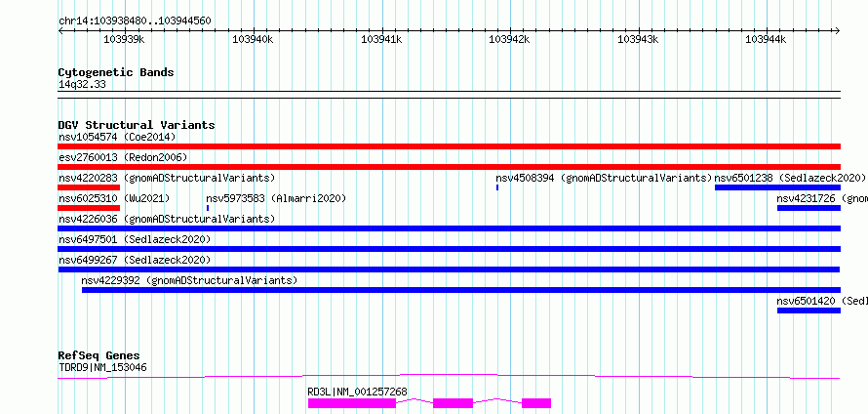868x414 pixels.
Task: Click the tiny blue mark under nsv5973583
Action: pos(208,208)
